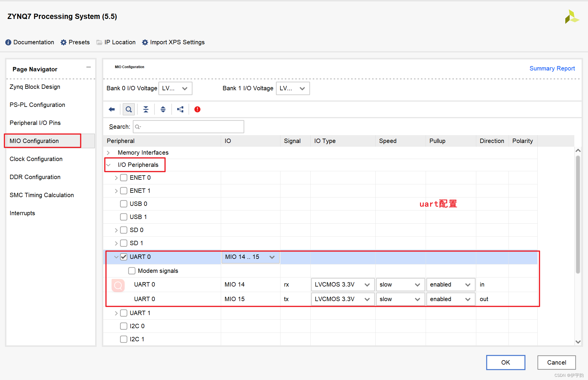Viewport: 588px width, 380px height.
Task: Uncheck the UART 0 checkbox
Action: pos(124,257)
